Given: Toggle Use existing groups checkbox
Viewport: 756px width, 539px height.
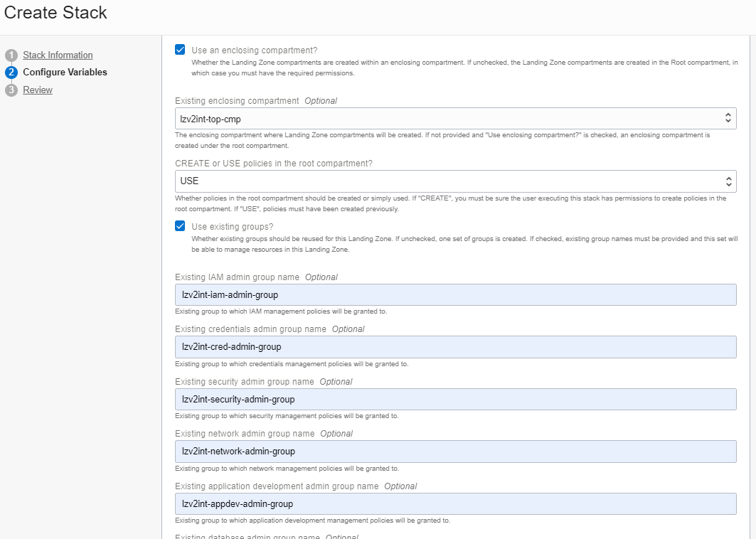Looking at the screenshot, I should [x=180, y=226].
